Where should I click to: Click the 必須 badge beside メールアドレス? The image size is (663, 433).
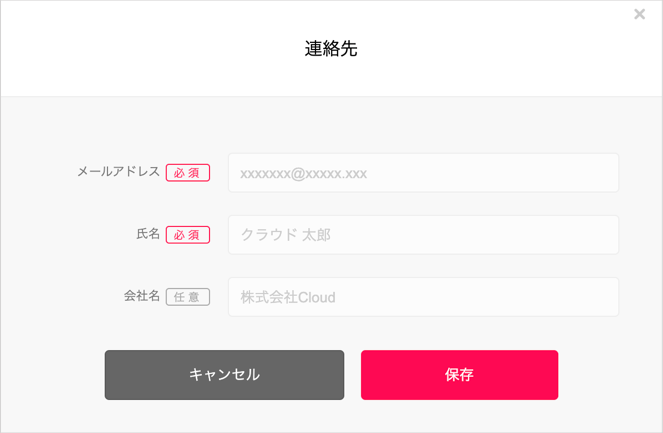(x=188, y=173)
